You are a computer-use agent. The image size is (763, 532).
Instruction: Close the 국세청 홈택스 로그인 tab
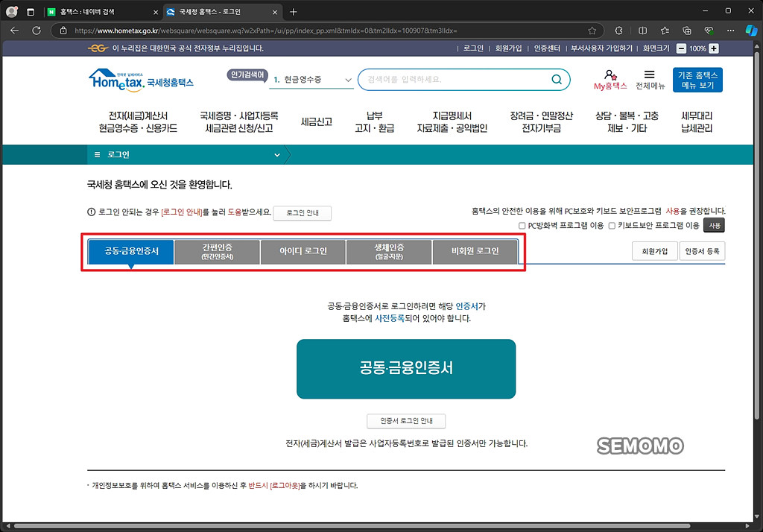click(x=274, y=12)
